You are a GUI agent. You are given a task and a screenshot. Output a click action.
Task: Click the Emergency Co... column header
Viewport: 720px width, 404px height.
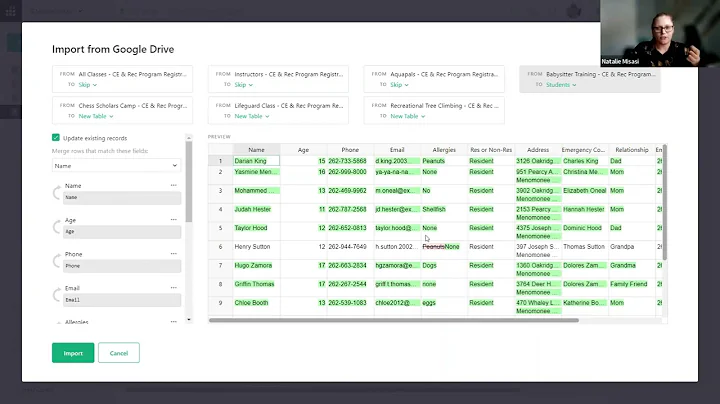point(585,150)
